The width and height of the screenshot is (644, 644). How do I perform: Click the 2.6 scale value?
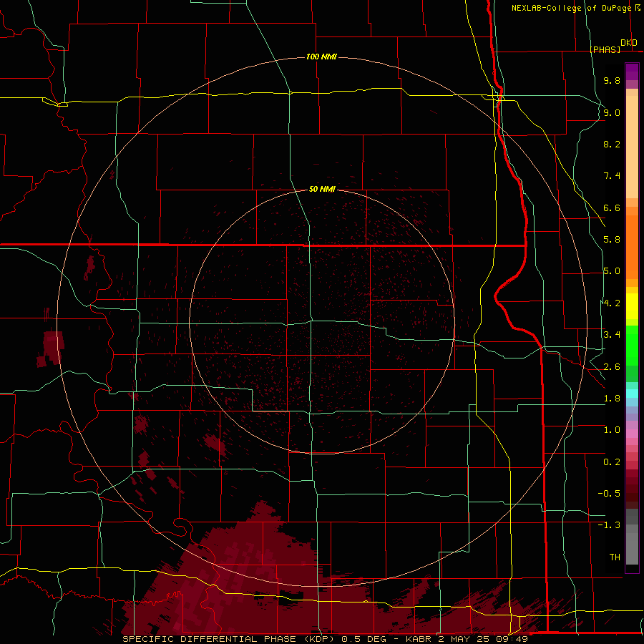pos(612,367)
